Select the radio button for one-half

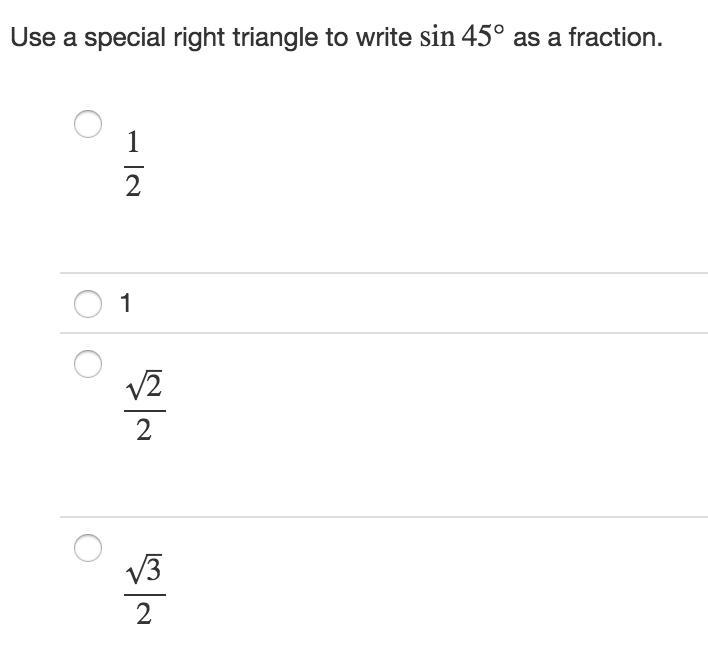coord(88,124)
